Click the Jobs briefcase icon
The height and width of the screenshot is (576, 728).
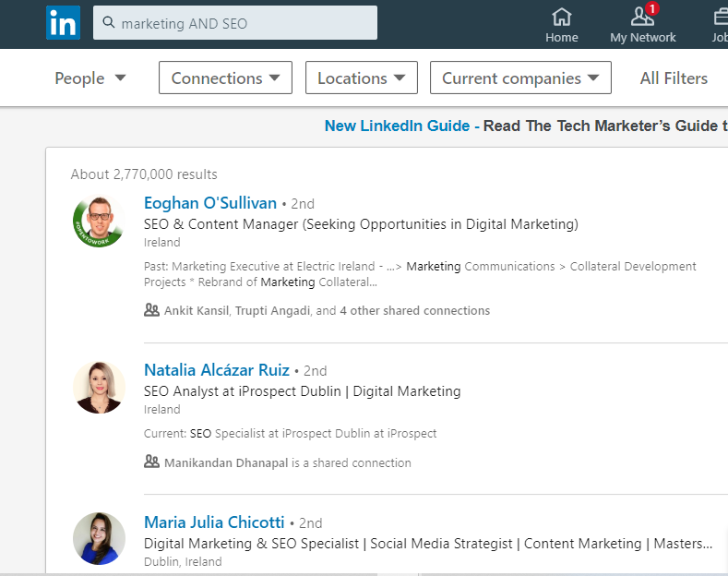720,17
